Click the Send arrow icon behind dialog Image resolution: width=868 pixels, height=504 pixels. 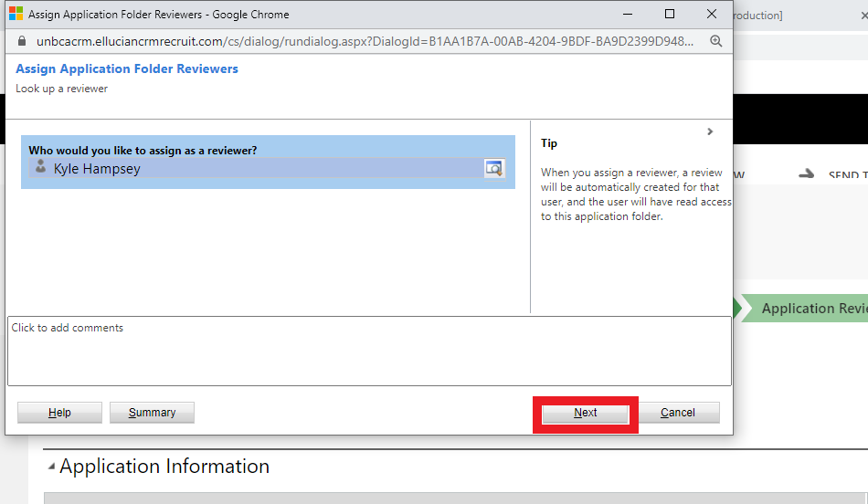[806, 174]
